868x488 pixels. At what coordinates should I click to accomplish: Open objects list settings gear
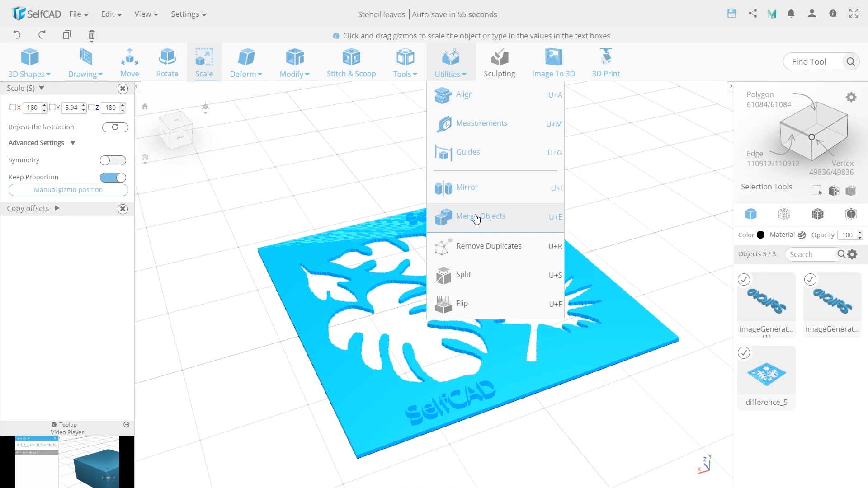(852, 254)
